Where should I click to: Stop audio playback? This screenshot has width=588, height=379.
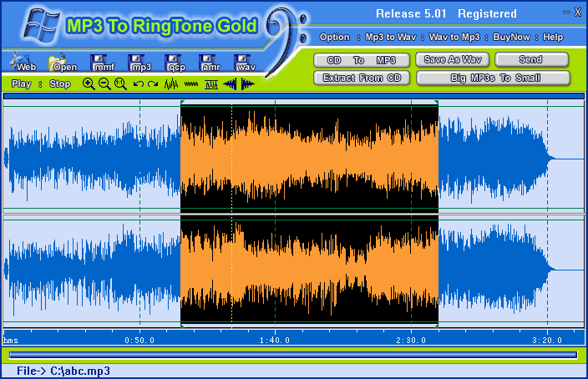[60, 83]
